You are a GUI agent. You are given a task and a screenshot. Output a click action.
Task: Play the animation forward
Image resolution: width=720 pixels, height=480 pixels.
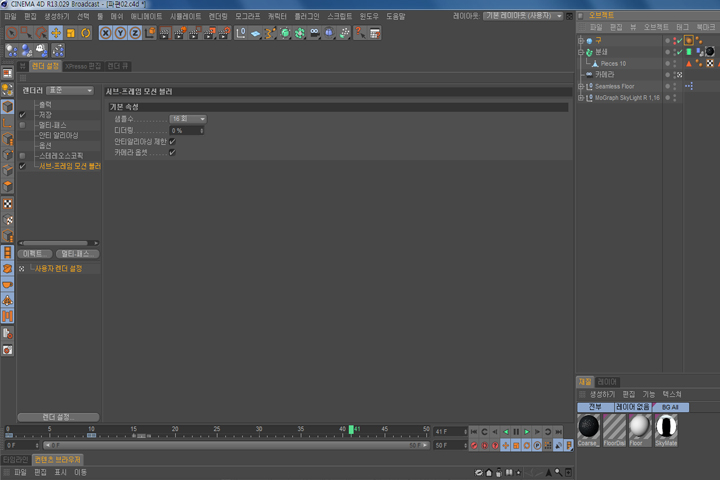tap(527, 432)
